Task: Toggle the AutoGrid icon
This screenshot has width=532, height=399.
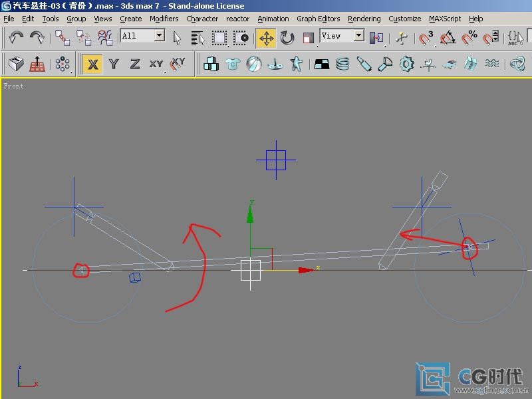Action: 37,64
